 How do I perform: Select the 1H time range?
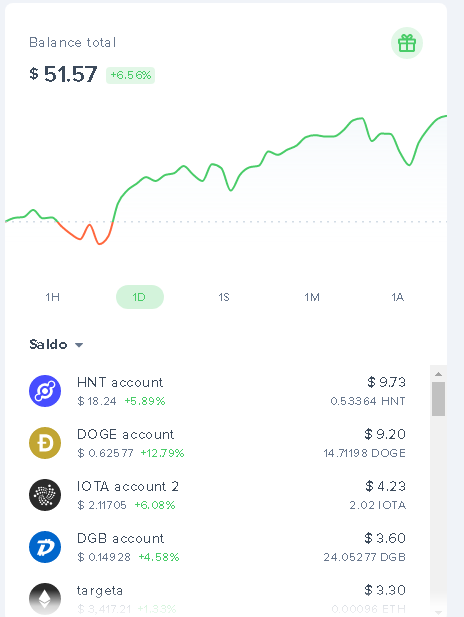pyautogui.click(x=52, y=297)
